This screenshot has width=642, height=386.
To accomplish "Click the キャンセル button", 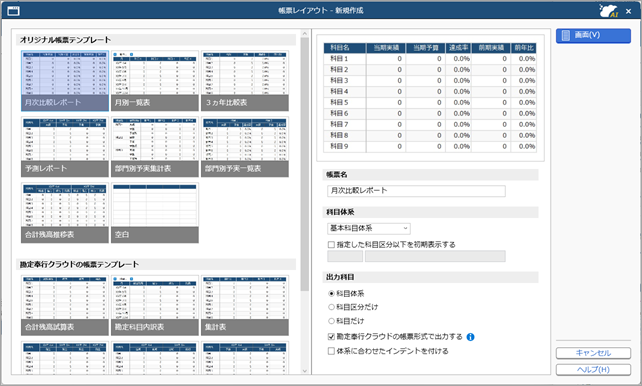I will 593,353.
